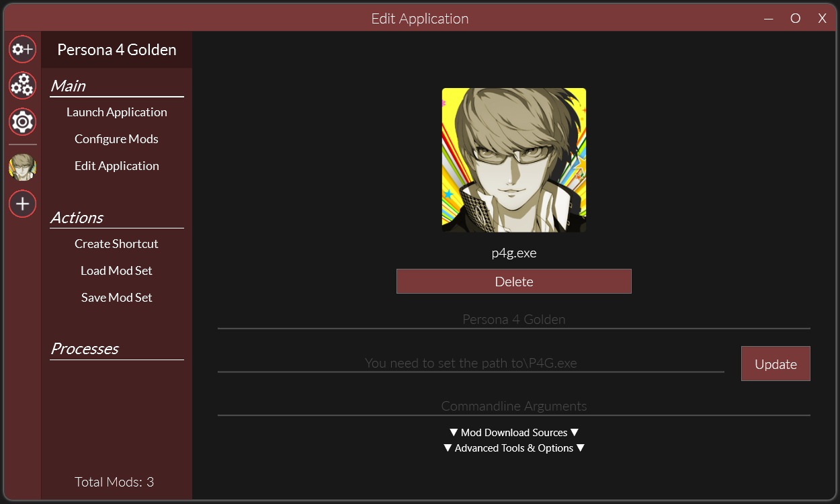840x504 pixels.
Task: Click the Add Application gear-plus icon
Action: point(22,49)
